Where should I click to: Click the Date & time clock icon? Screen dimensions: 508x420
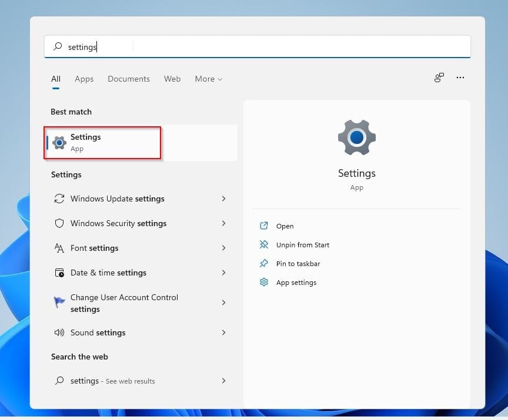coord(59,273)
